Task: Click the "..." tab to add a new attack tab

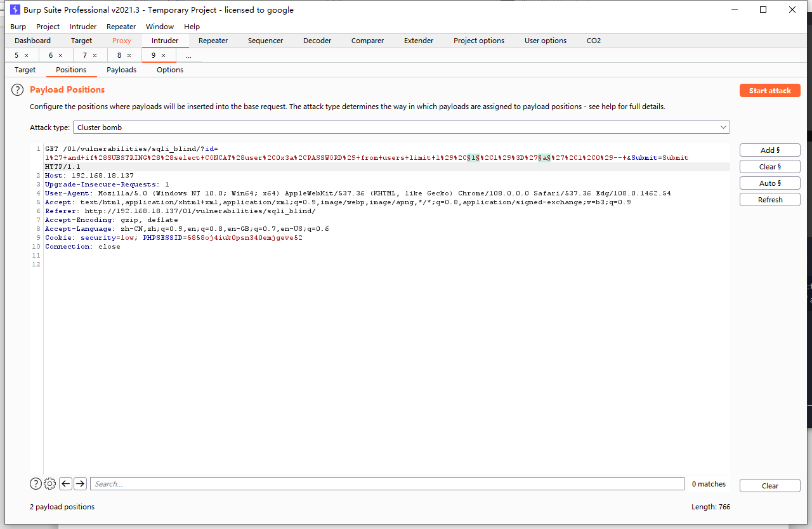Action: click(x=188, y=56)
